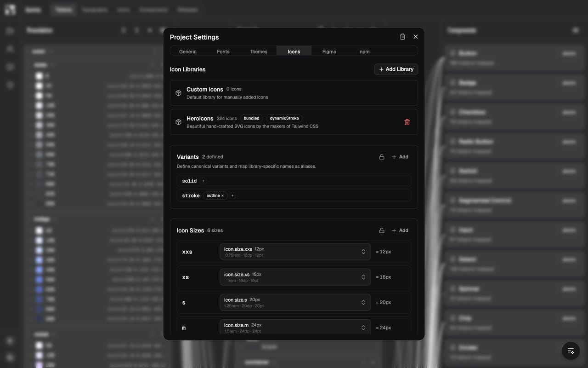Screen dimensions: 588x368
Task: Toggle the lock icon in Icon Sizes section
Action: pos(382,230)
